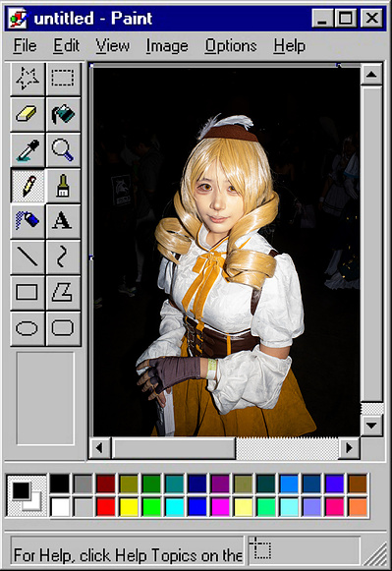Viewport: 392px width, 571px height.
Task: Select the Brush tool
Action: click(x=63, y=186)
